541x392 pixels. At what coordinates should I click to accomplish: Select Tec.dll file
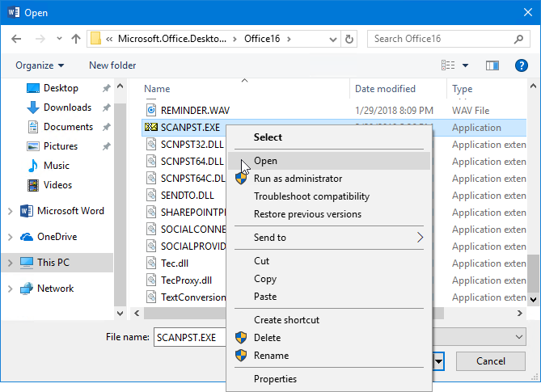click(175, 263)
